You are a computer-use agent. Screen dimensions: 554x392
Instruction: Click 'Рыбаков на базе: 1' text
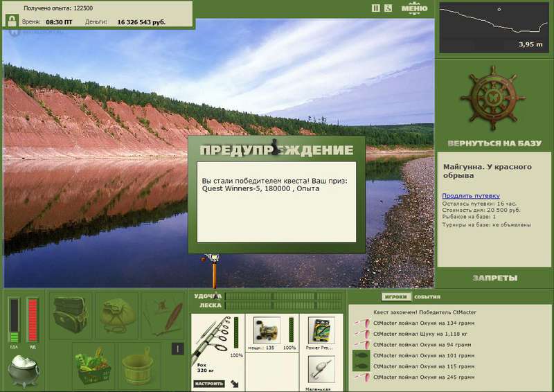pyautogui.click(x=469, y=216)
